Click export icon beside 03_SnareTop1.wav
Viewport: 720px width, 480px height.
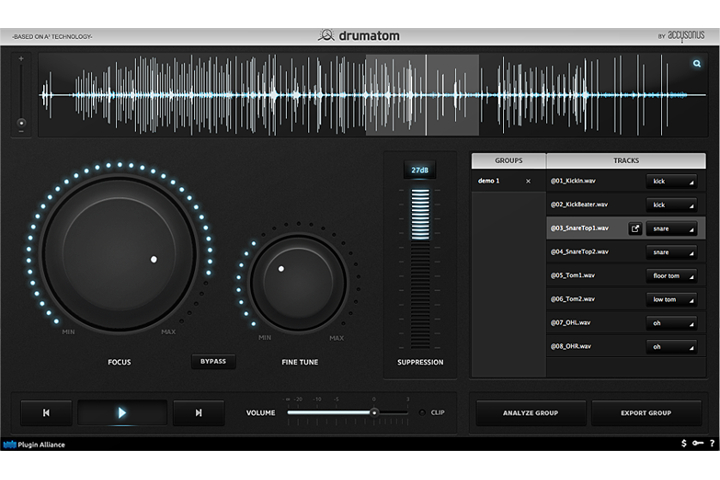pyautogui.click(x=634, y=228)
